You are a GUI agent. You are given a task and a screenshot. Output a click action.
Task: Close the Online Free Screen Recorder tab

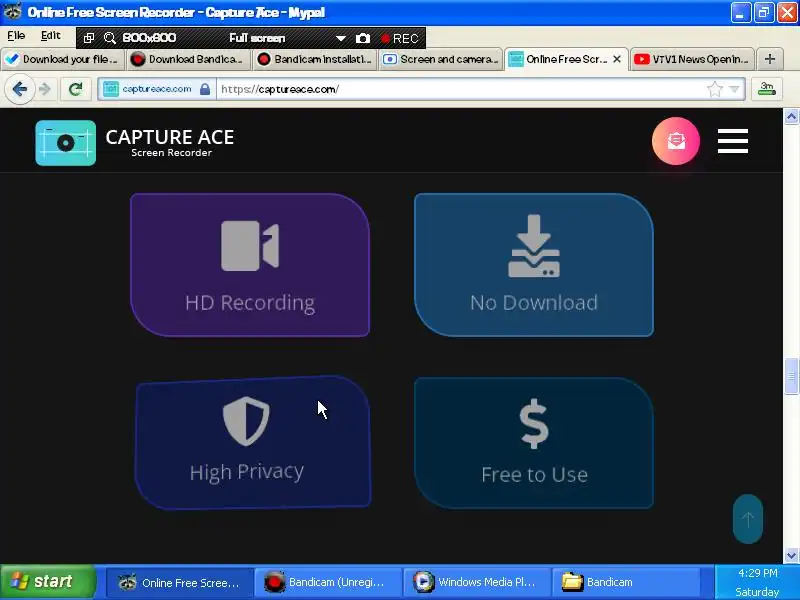point(617,59)
